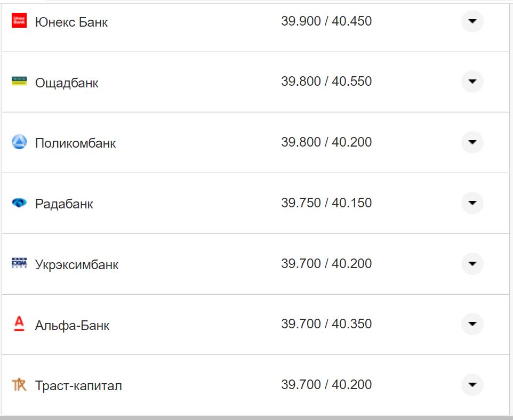513x420 pixels.
Task: Expand the Альфа-Банк row
Action: [x=472, y=324]
